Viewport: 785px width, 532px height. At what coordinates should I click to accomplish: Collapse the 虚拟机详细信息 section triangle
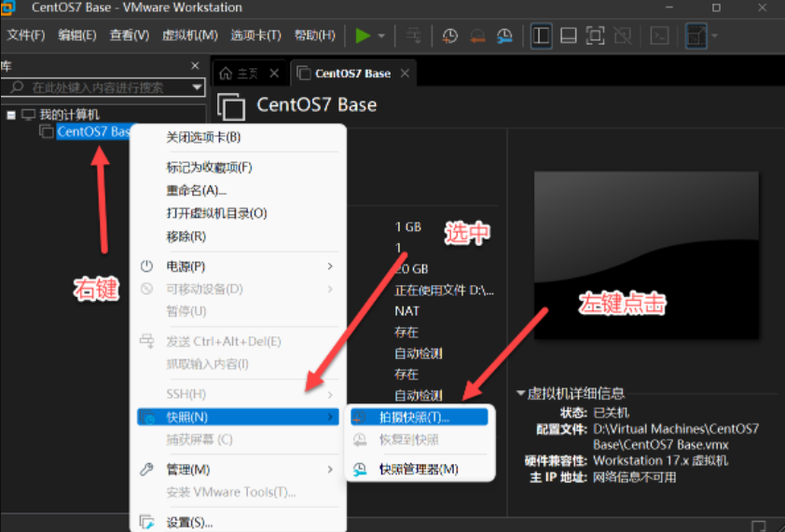click(x=520, y=393)
